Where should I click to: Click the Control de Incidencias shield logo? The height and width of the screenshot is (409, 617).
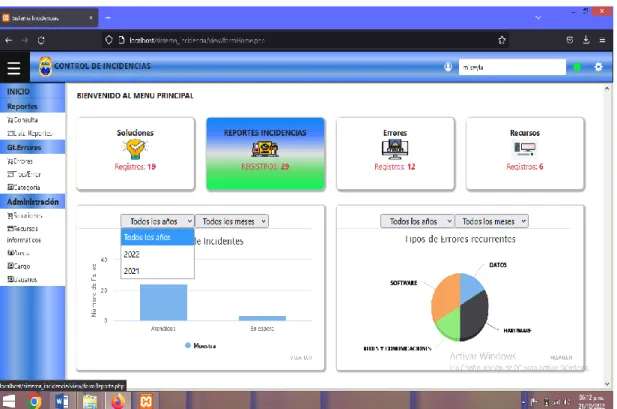click(x=45, y=66)
